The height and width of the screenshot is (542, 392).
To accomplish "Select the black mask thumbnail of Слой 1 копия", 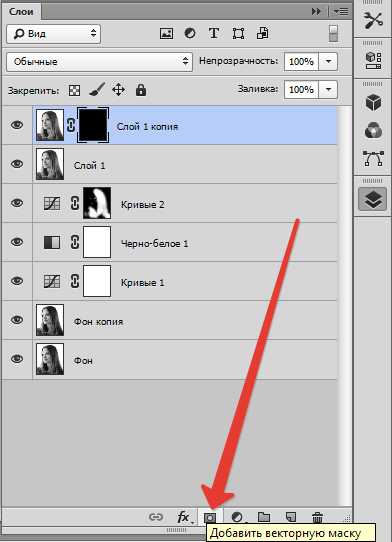I will point(93,125).
